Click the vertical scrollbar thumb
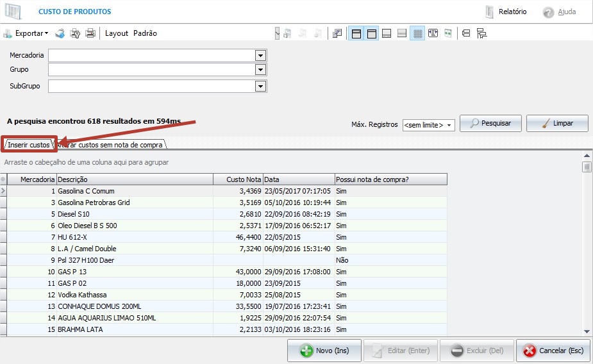This screenshot has height=364, width=593. click(x=587, y=167)
